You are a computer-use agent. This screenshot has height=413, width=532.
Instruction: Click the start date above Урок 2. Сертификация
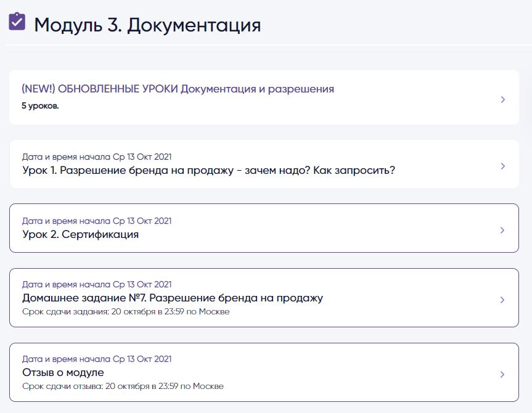pyautogui.click(x=97, y=221)
